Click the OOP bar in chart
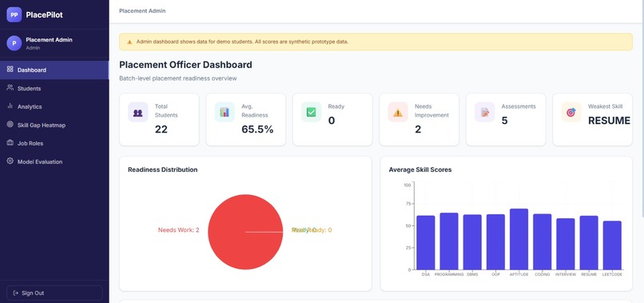The height and width of the screenshot is (303, 644). coord(495,242)
